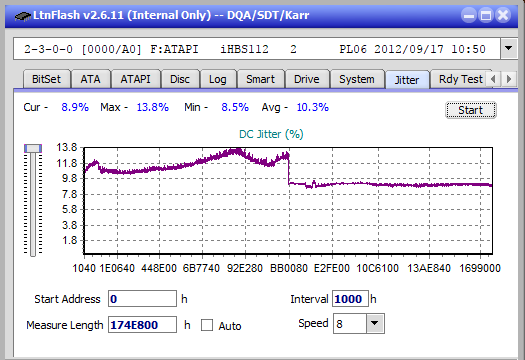
Task: Click the vertical scale slider thumb
Action: click(x=33, y=148)
